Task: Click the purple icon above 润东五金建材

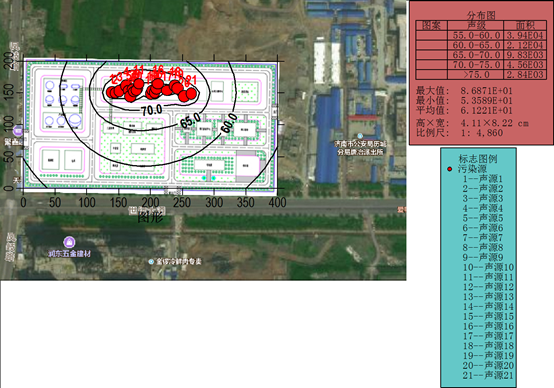Action: click(69, 242)
